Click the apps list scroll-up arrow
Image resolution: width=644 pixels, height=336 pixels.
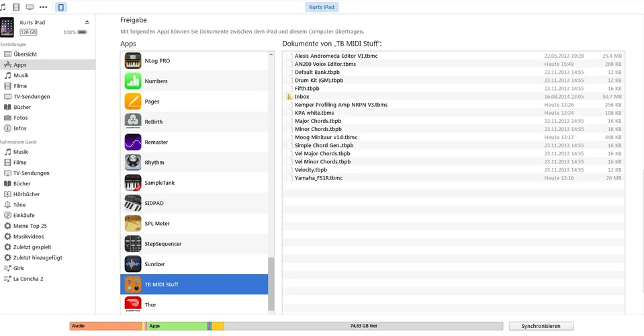coord(271,54)
